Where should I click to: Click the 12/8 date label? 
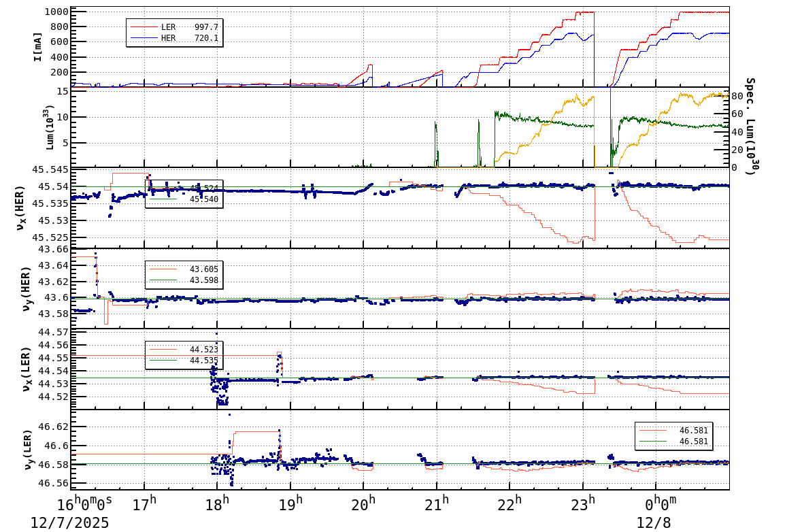click(654, 522)
